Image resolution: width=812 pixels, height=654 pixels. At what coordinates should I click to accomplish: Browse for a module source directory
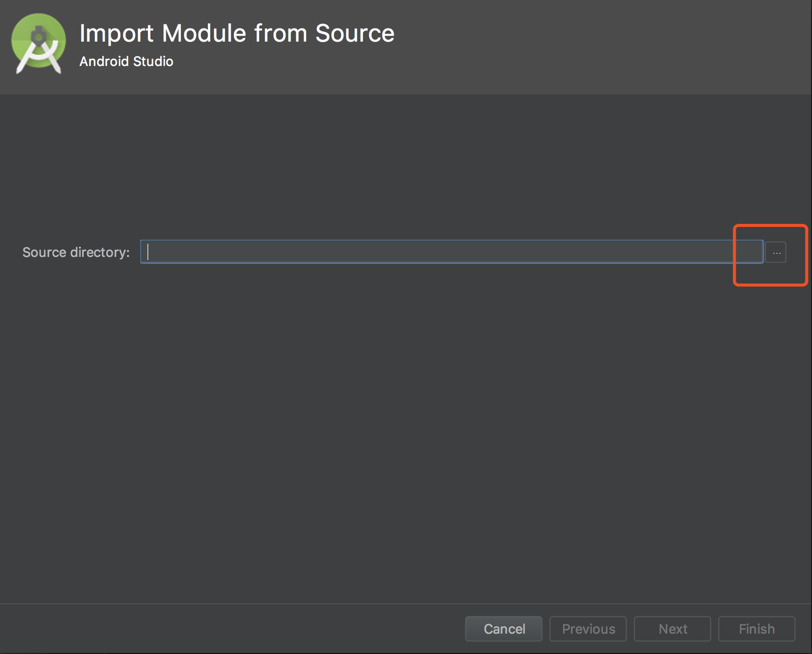[x=776, y=252]
